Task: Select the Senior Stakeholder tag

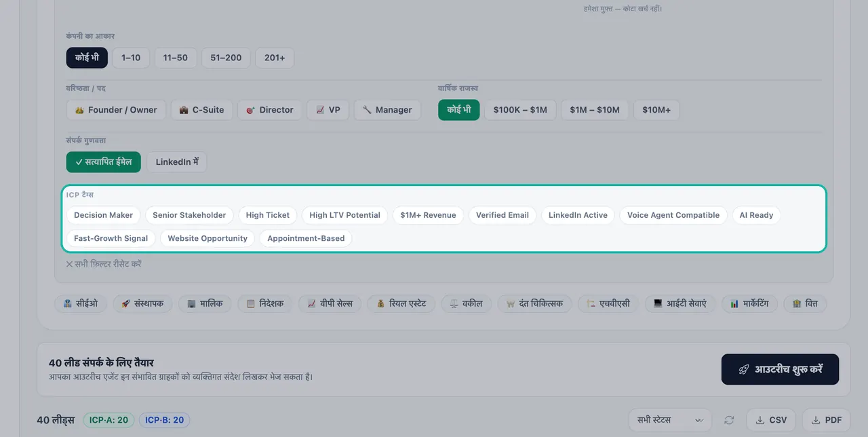Action: coord(189,215)
